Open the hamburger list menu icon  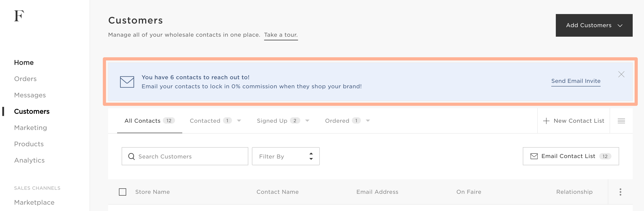[621, 121]
